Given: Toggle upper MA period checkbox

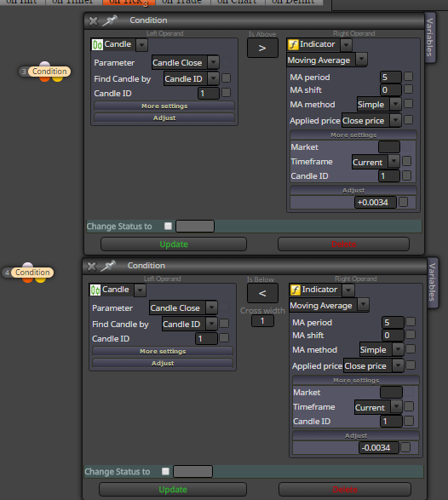Looking at the screenshot, I should 409,77.
